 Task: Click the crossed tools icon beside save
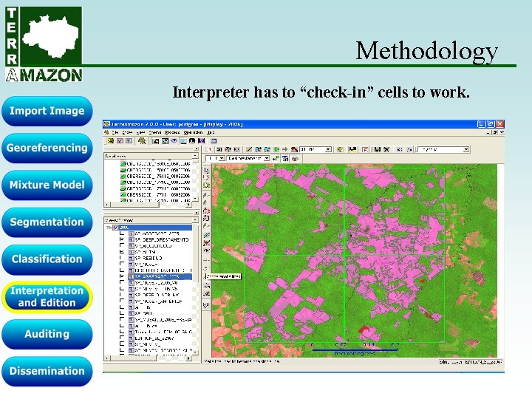[386, 149]
